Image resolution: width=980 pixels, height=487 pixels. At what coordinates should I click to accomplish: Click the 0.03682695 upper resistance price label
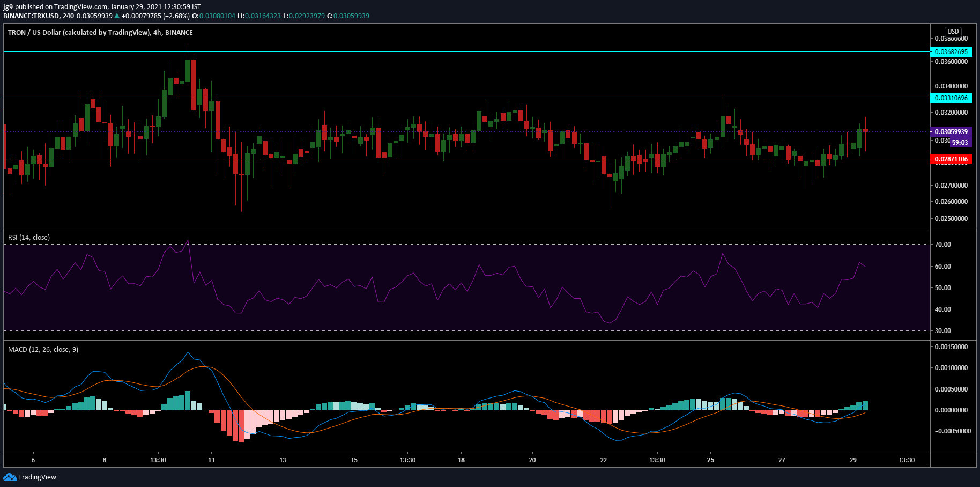[x=951, y=52]
